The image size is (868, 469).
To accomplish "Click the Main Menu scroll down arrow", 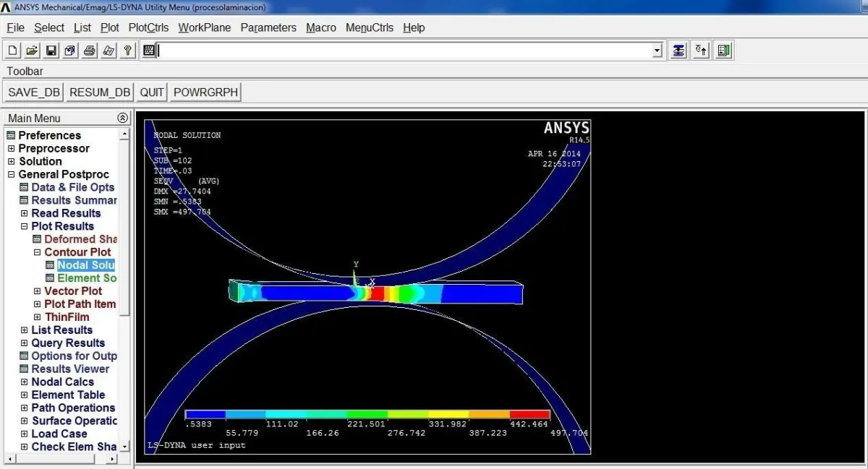I will click(124, 447).
